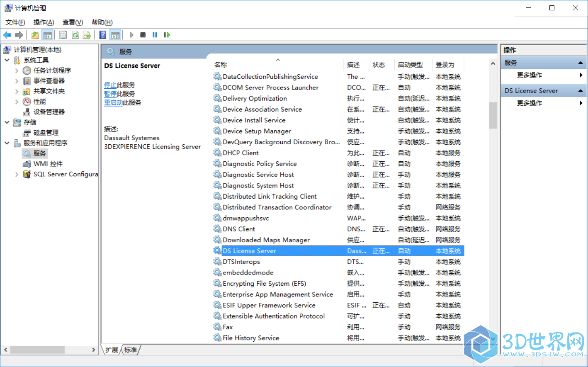Sort by the 状态 column header

coord(381,65)
